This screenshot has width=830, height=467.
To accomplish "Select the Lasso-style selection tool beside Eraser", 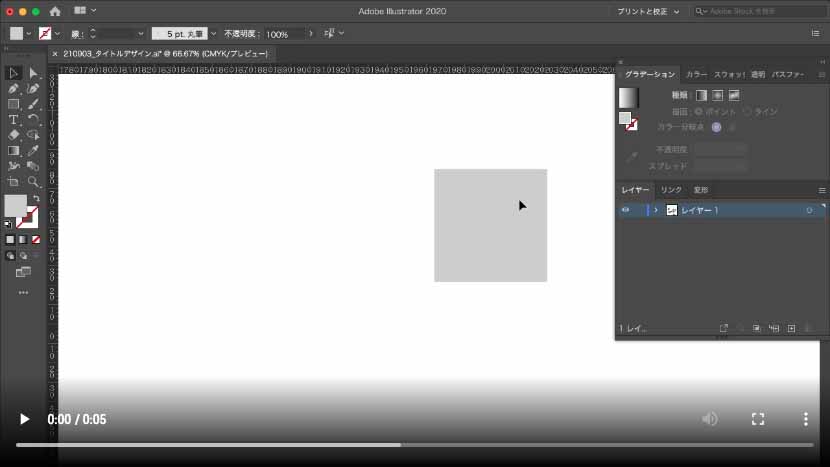I will pos(33,135).
